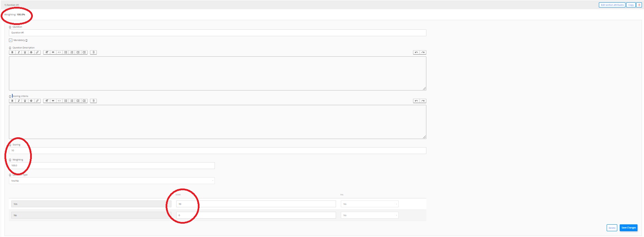Apply strikethrough in the Question Description toolbar
The height and width of the screenshot is (237, 644).
tap(31, 52)
